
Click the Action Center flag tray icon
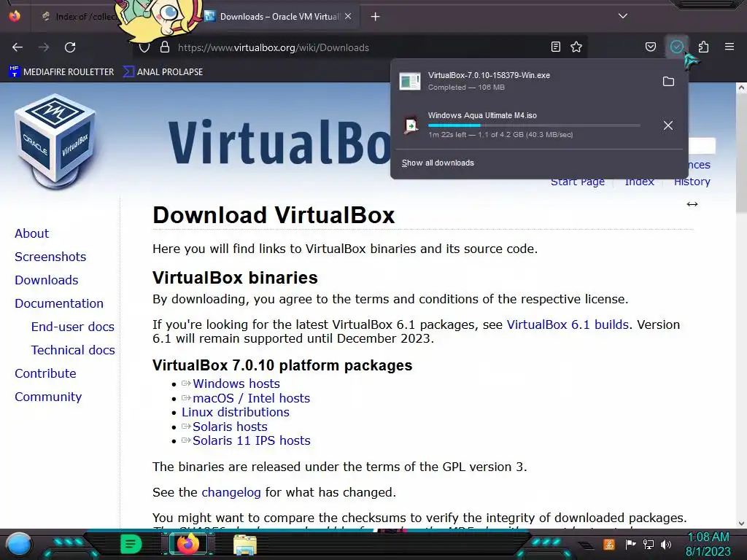(630, 544)
